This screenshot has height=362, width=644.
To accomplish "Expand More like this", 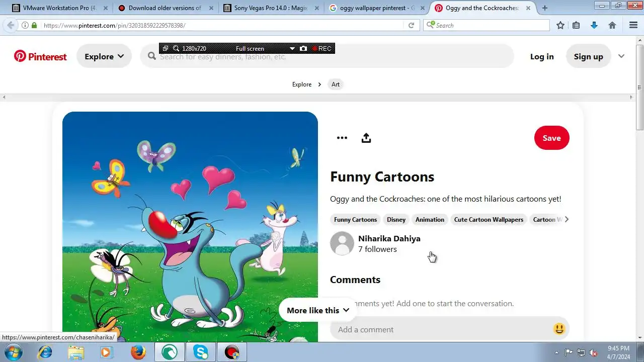I will tap(318, 310).
